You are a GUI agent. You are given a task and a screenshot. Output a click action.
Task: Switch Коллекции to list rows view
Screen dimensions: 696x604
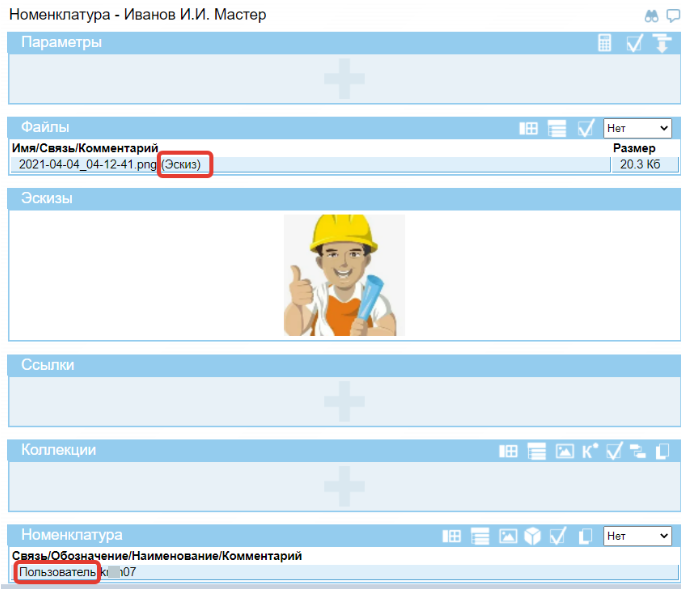[x=537, y=451]
